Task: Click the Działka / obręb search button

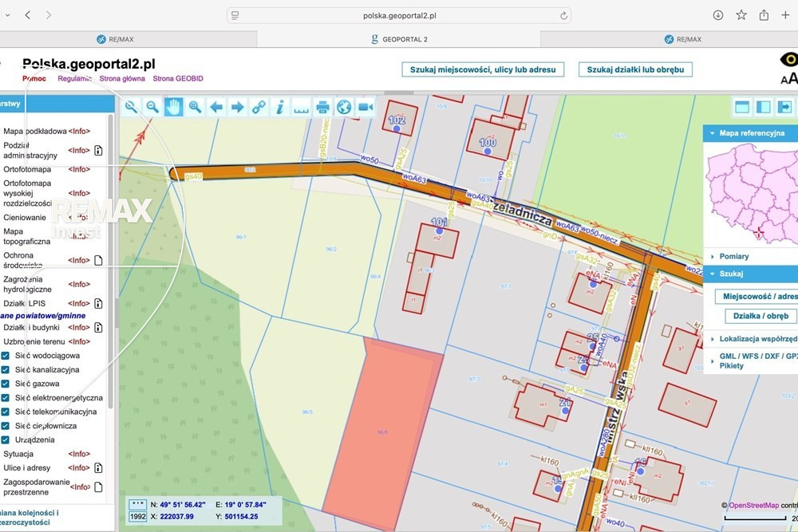Action: point(760,316)
